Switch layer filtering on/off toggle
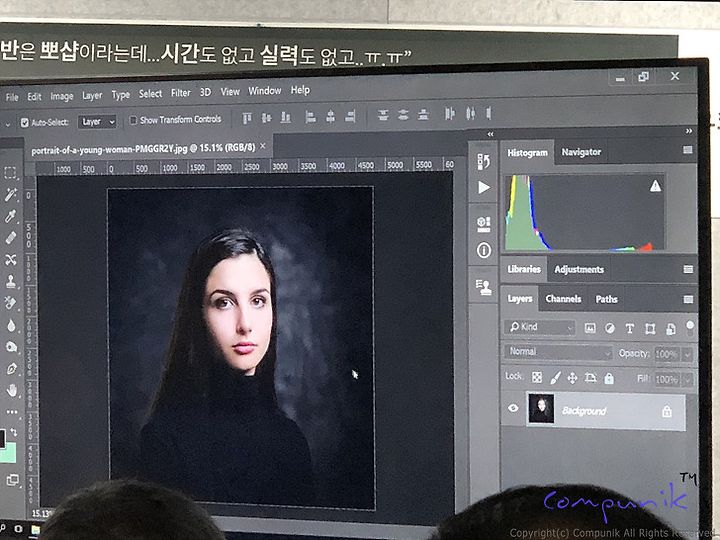 click(690, 326)
